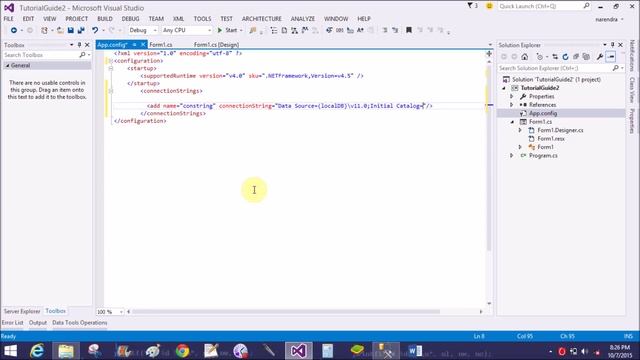This screenshot has height=360, width=640.
Task: Open the Error List tab
Action: [x=12, y=322]
